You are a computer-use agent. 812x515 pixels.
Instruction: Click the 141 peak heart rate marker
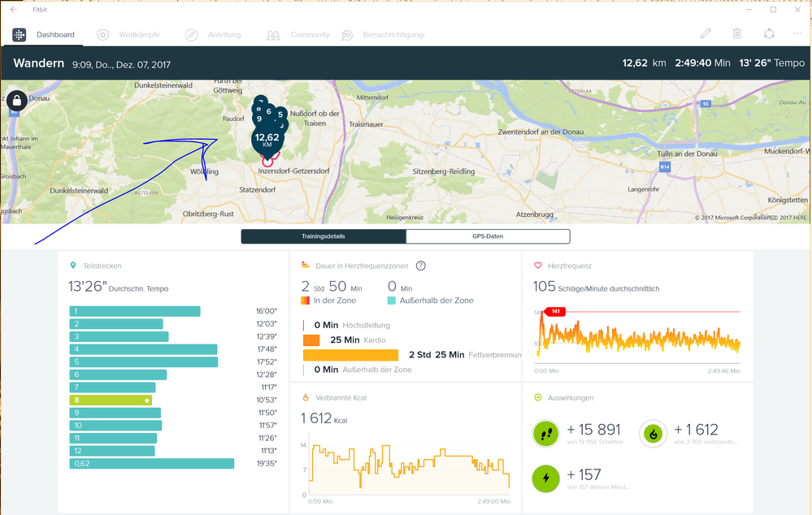555,311
